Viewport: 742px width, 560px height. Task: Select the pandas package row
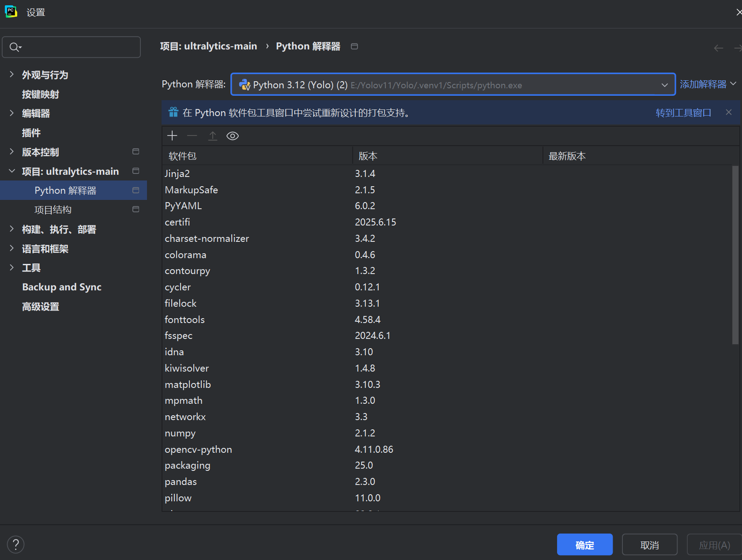447,481
